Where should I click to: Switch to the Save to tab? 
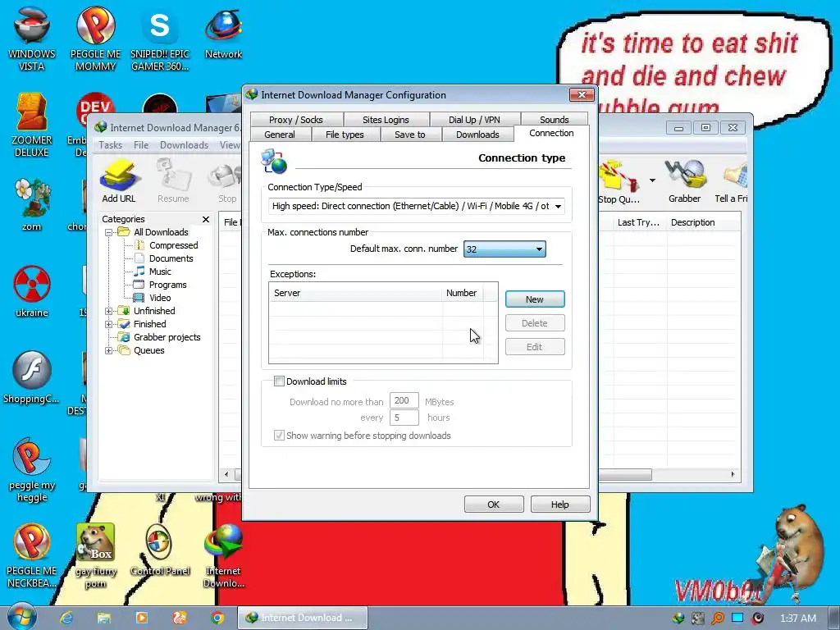[x=410, y=135]
